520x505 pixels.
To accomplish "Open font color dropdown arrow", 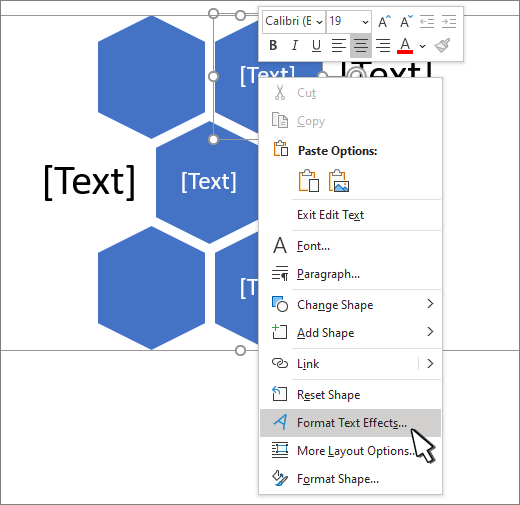I will click(x=422, y=46).
